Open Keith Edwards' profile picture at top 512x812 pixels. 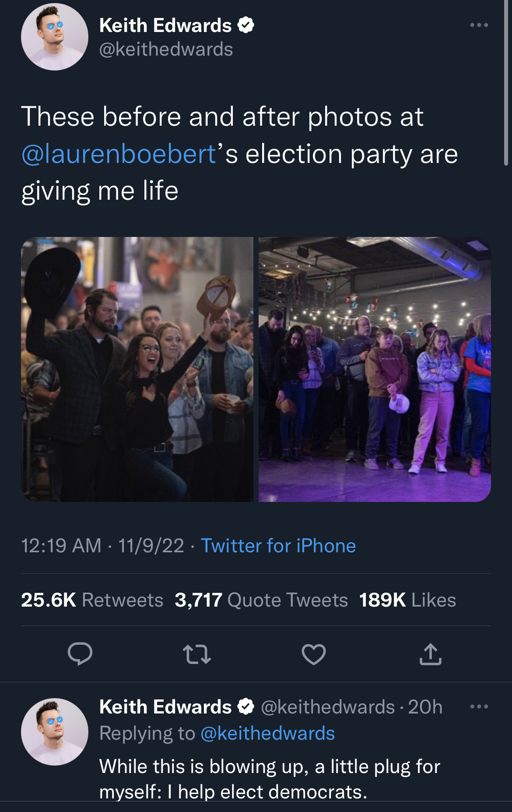tap(55, 37)
